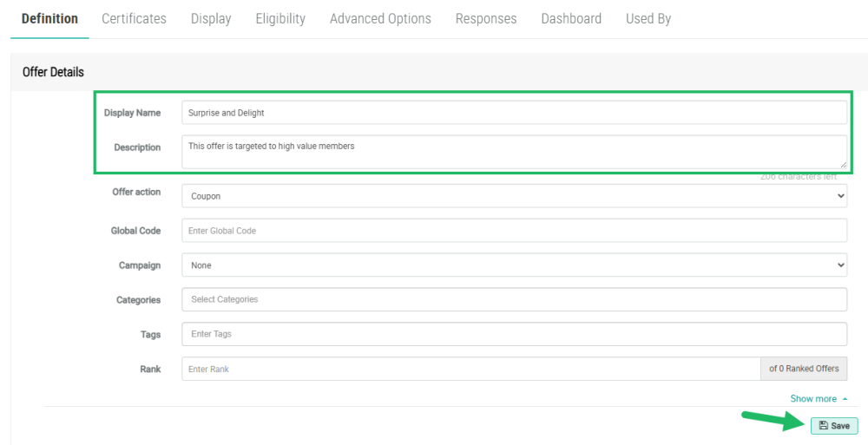The height and width of the screenshot is (445, 868).
Task: Click the Display Name text field
Action: pyautogui.click(x=514, y=113)
